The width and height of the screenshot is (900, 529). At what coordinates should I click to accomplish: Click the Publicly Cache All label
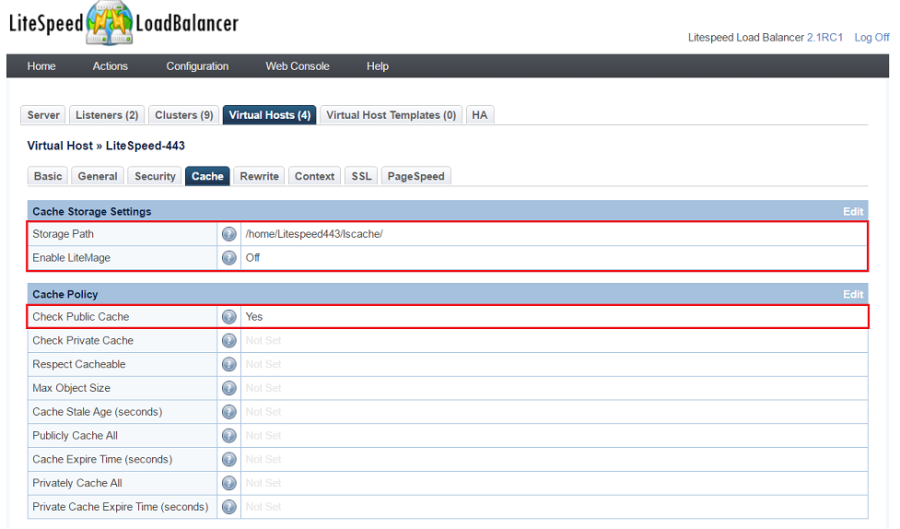(75, 435)
